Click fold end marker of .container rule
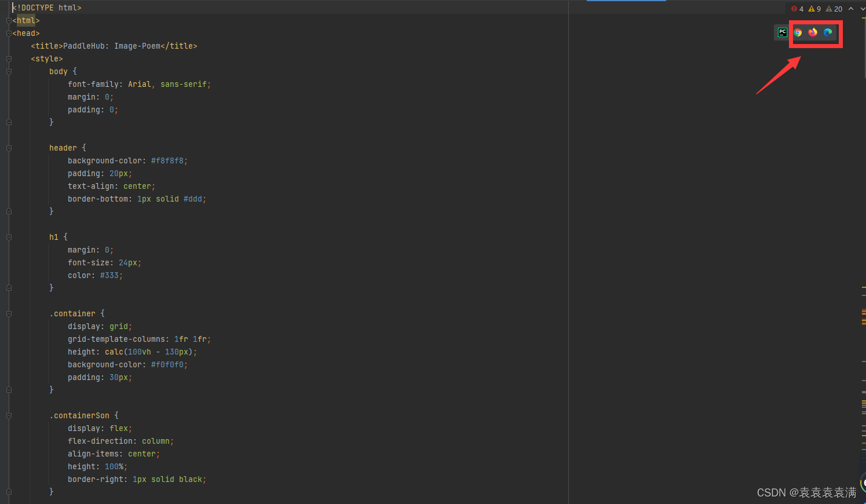Screen dimensions: 866x504 (x=9, y=390)
